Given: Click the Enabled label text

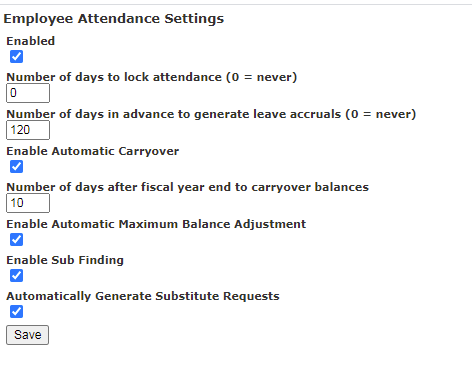Looking at the screenshot, I should [x=31, y=41].
